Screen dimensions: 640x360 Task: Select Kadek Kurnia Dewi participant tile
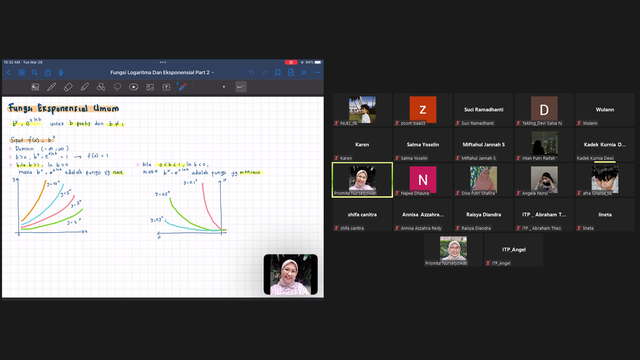tap(604, 145)
